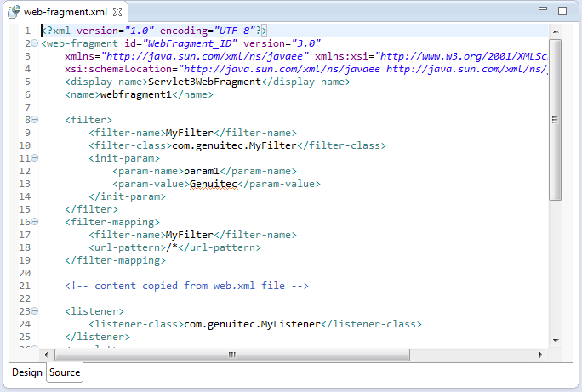The image size is (582, 392).
Task: Close the web-fragment.xml editor tab
Action: (x=118, y=12)
